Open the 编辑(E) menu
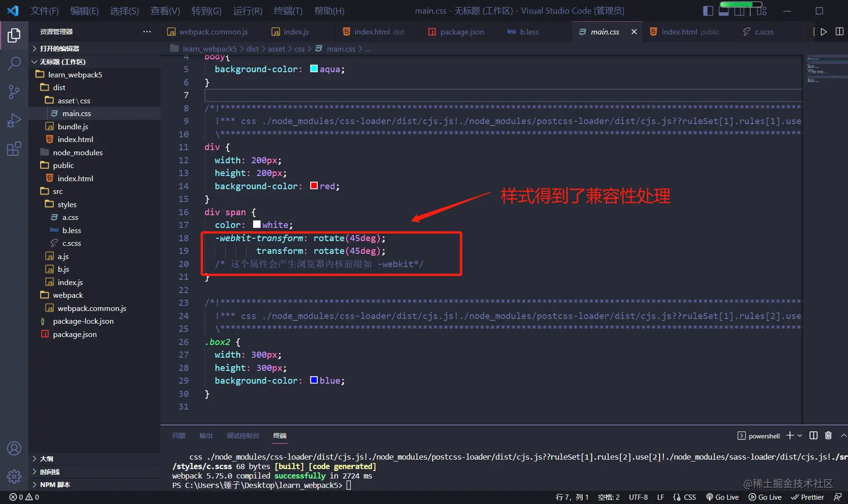The height and width of the screenshot is (504, 848). (84, 11)
